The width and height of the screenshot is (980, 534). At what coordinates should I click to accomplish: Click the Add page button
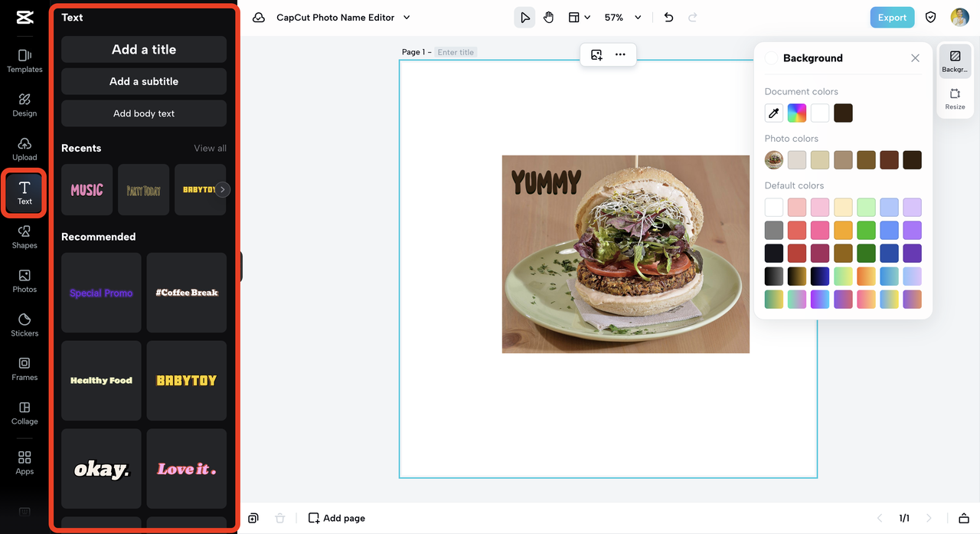337,518
